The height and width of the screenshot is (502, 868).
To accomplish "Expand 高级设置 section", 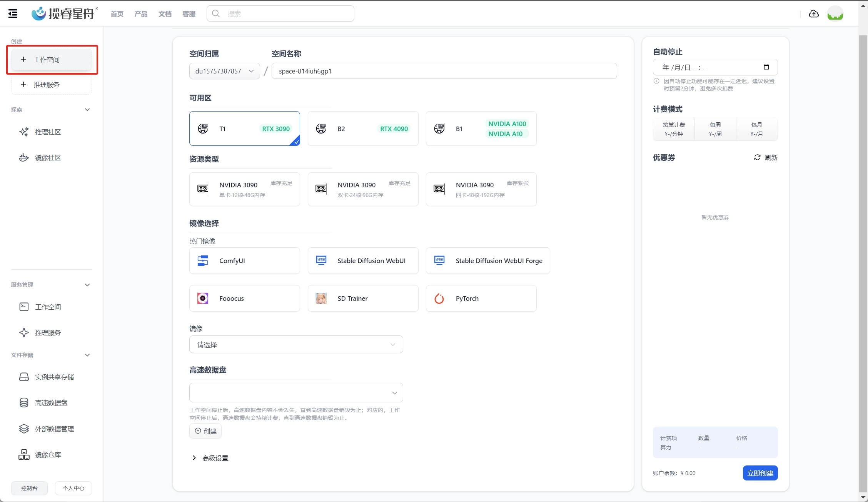I will 210,458.
